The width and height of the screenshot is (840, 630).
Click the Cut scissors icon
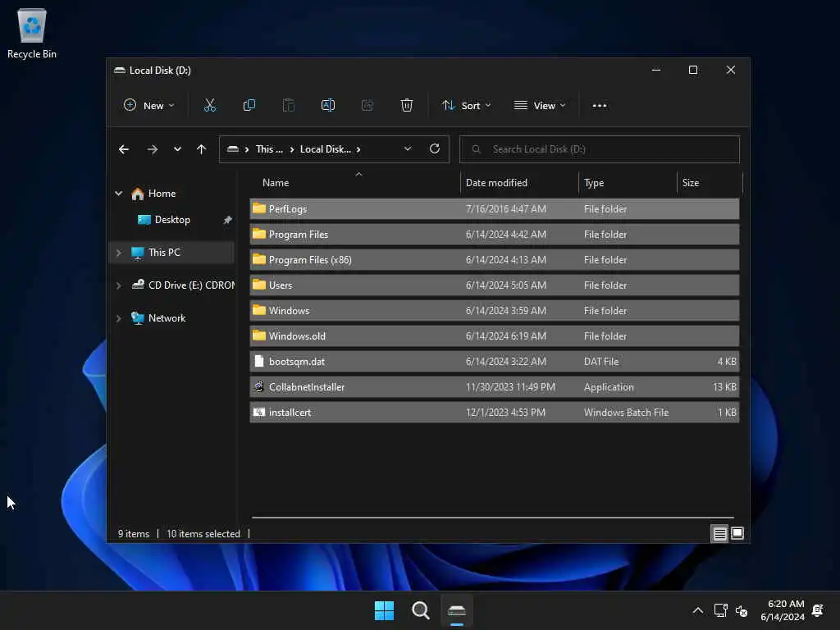[x=209, y=106]
